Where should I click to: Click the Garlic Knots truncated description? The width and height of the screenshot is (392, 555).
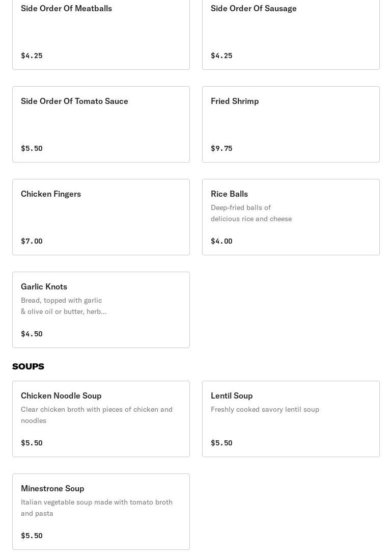click(64, 306)
